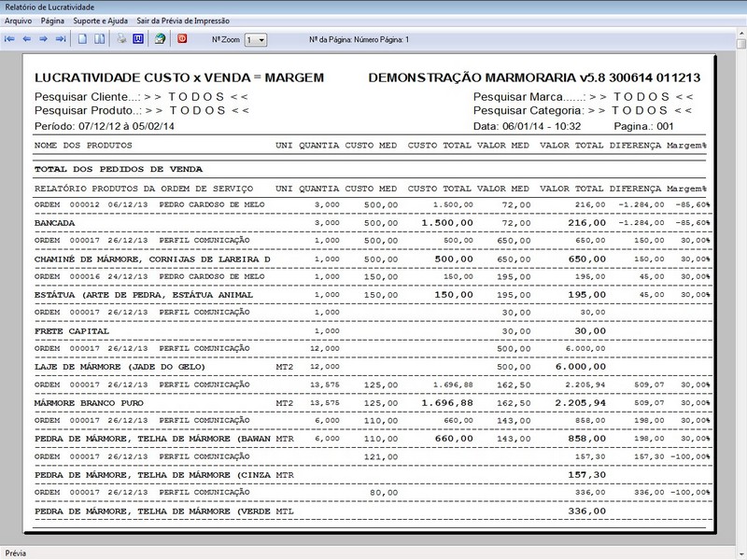Screen dimensions: 747x560
Task: Print the lucratividade report
Action: click(x=120, y=39)
